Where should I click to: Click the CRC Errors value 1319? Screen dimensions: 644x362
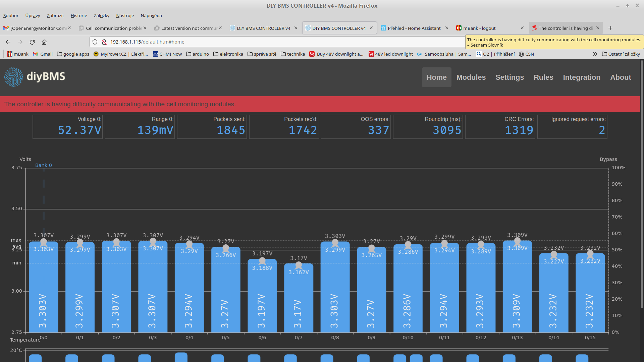coord(519,130)
